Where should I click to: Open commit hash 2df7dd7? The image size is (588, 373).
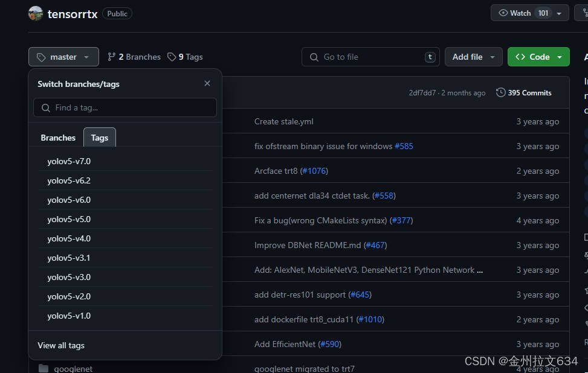tap(422, 93)
